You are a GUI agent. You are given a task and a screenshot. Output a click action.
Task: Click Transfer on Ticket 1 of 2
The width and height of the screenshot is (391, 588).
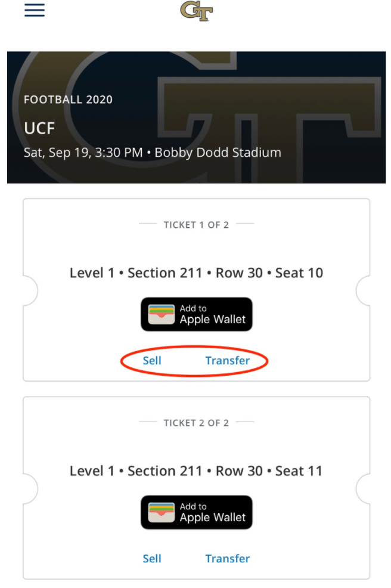[x=228, y=361]
